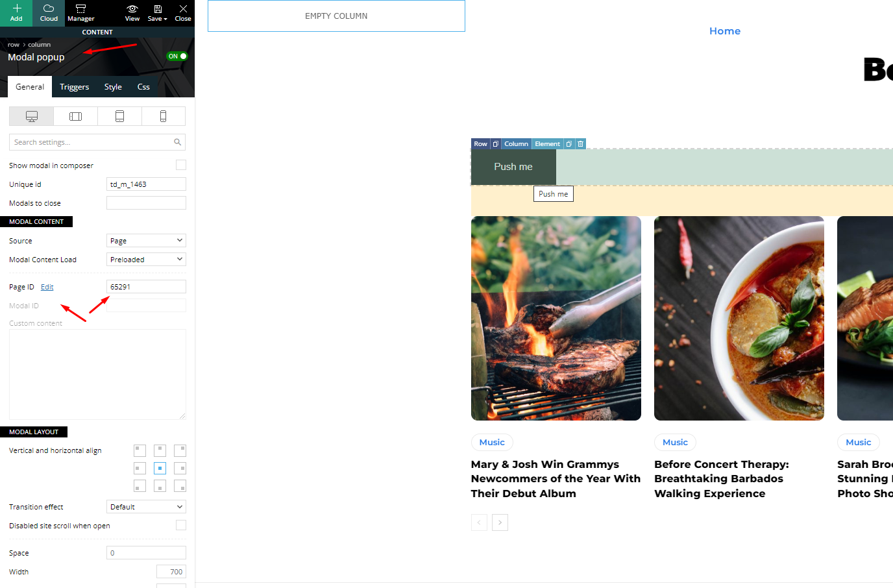The image size is (893, 588).
Task: Open the grilled steak article thumbnail
Action: click(556, 318)
